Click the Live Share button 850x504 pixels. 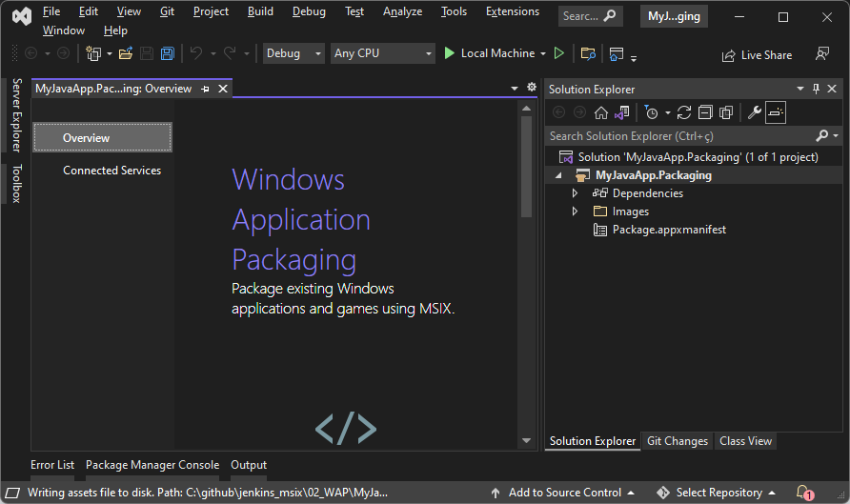(757, 55)
